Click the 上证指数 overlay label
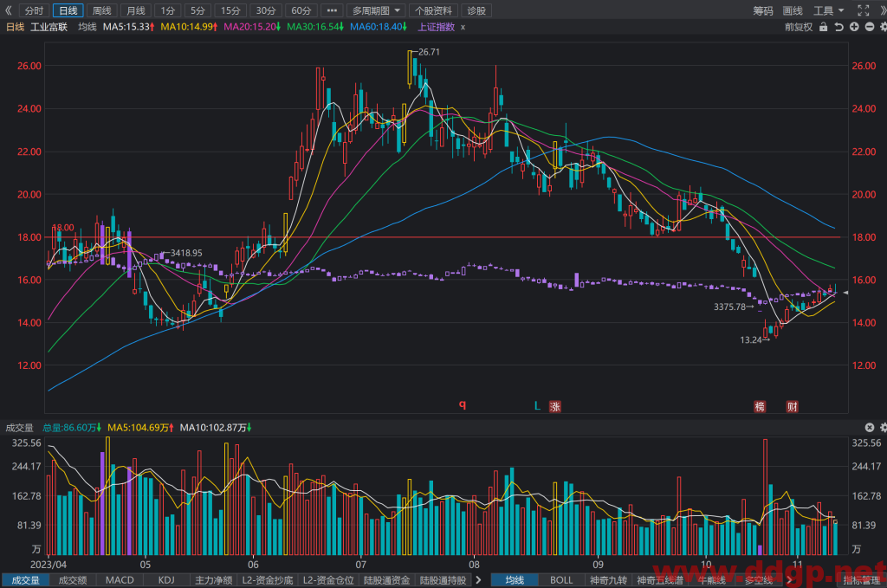Screen dimensions: 887x588 click(436, 27)
